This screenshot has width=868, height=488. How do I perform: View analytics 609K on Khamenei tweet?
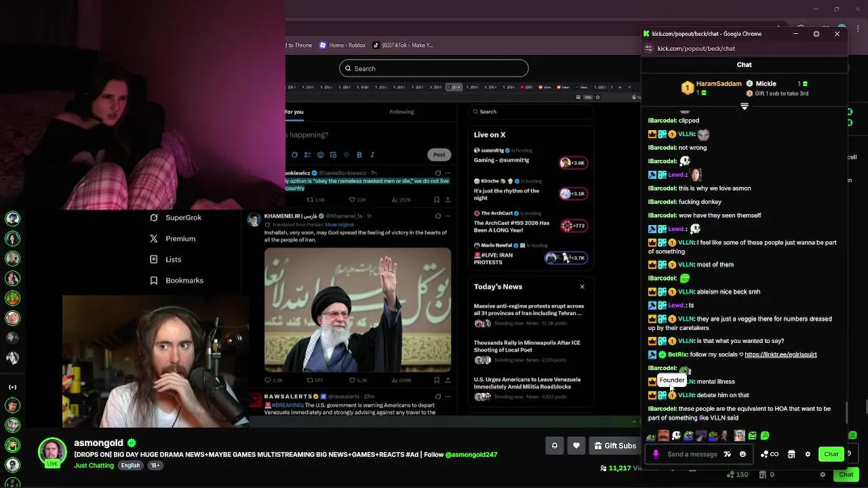401,380
